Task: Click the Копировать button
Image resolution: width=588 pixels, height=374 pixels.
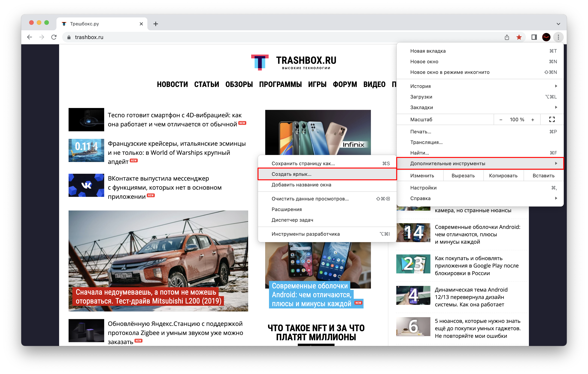Action: [503, 176]
